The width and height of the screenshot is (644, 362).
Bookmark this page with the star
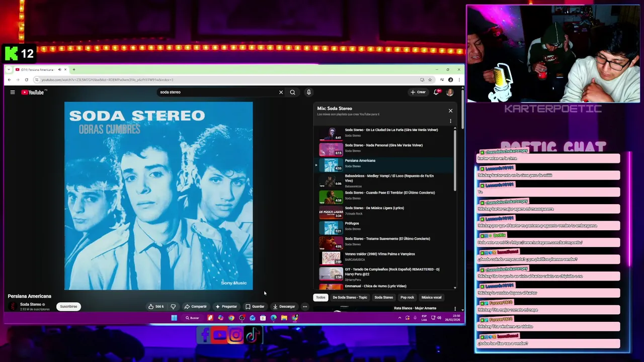click(x=430, y=79)
